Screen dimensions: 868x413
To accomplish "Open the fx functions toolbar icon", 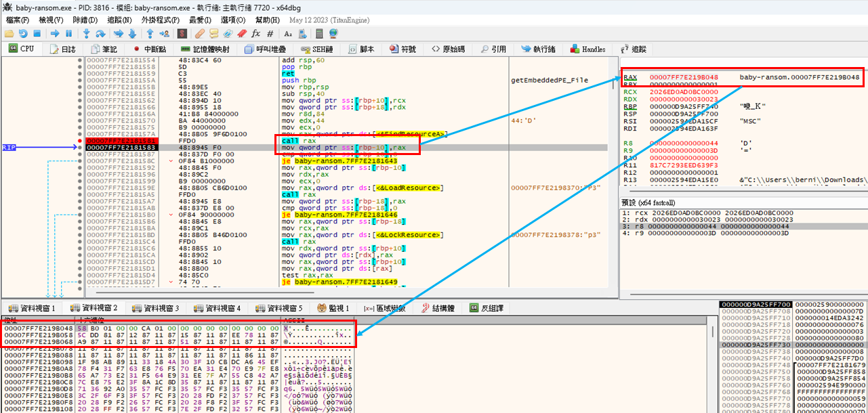I will click(255, 33).
